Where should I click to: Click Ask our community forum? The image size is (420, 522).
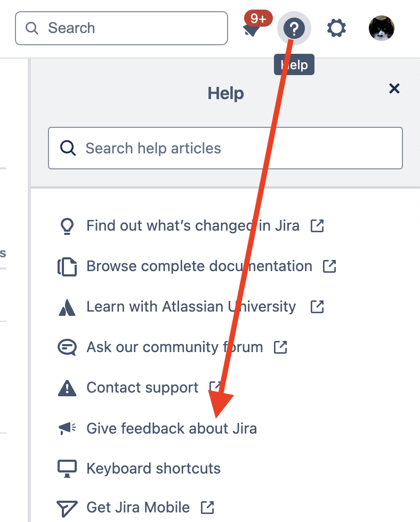[x=175, y=347]
